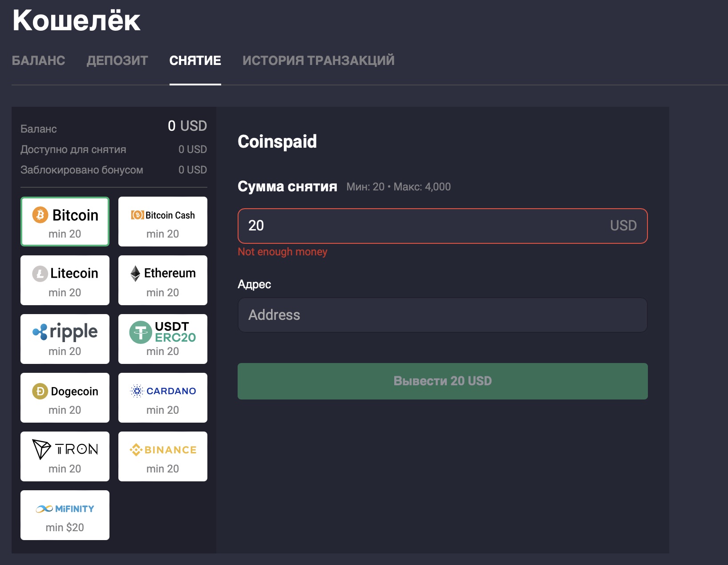728x565 pixels.
Task: Click the 'Адрес' field label
Action: tap(255, 284)
